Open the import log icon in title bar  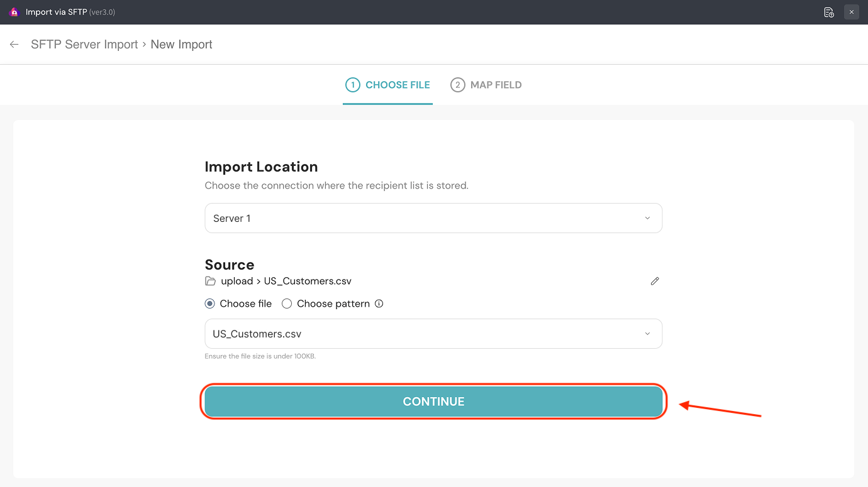(x=828, y=12)
